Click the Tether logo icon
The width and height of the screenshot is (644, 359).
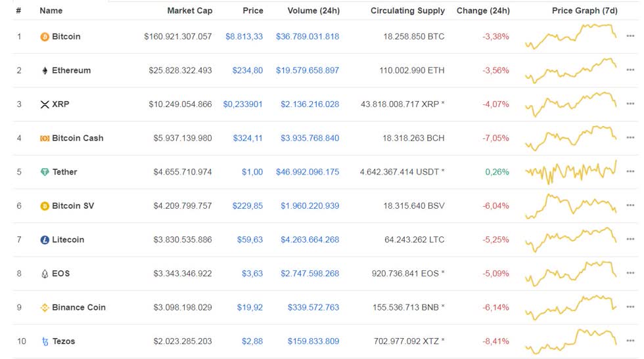[45, 172]
